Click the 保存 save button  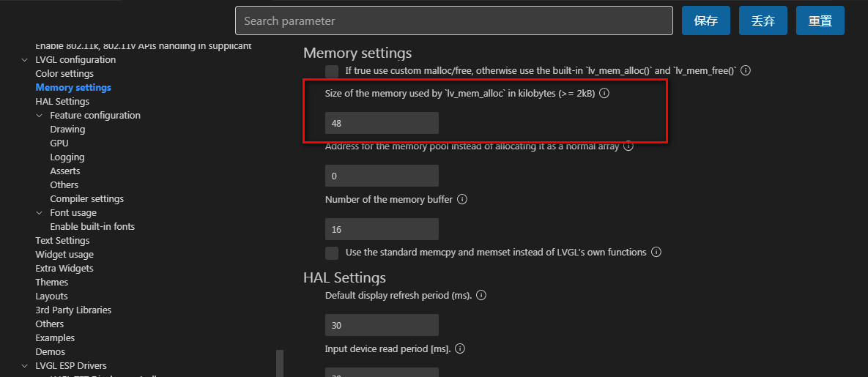706,20
